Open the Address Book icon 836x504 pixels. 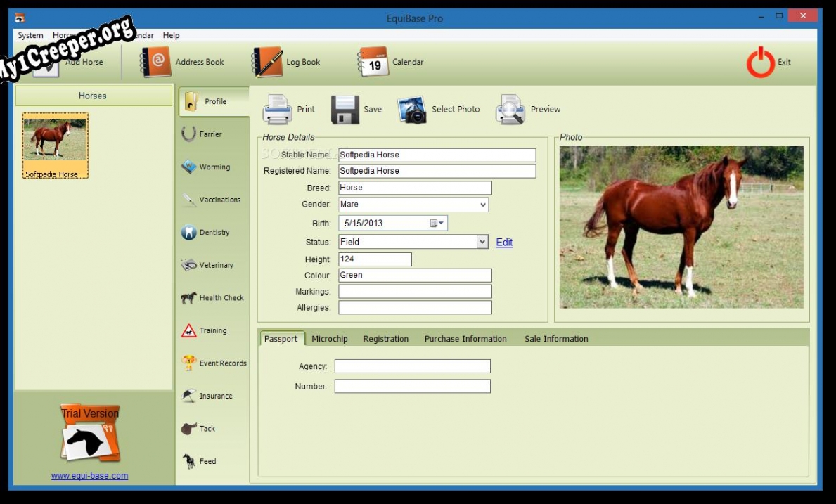(155, 63)
